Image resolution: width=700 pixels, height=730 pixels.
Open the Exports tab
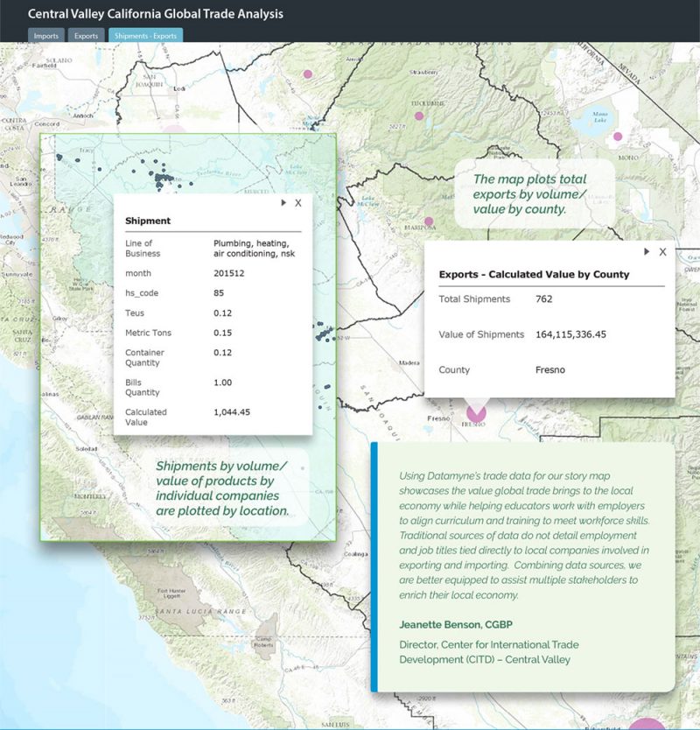[x=86, y=36]
